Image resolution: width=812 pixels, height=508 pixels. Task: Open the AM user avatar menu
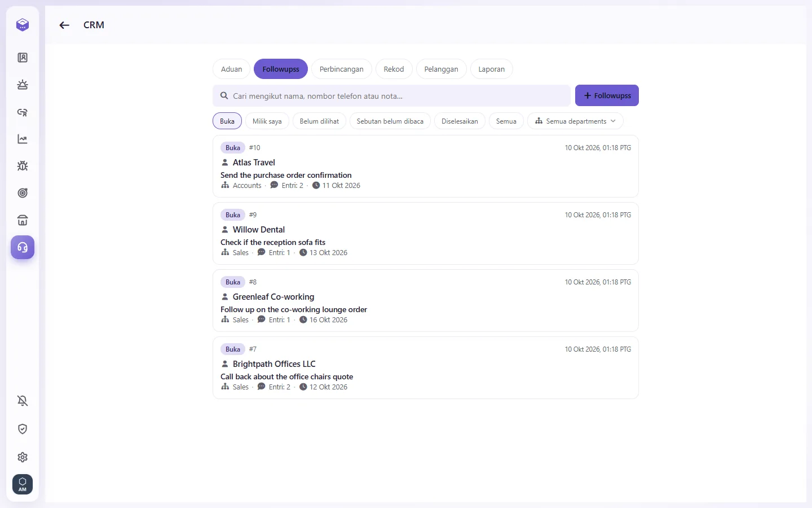pyautogui.click(x=23, y=484)
